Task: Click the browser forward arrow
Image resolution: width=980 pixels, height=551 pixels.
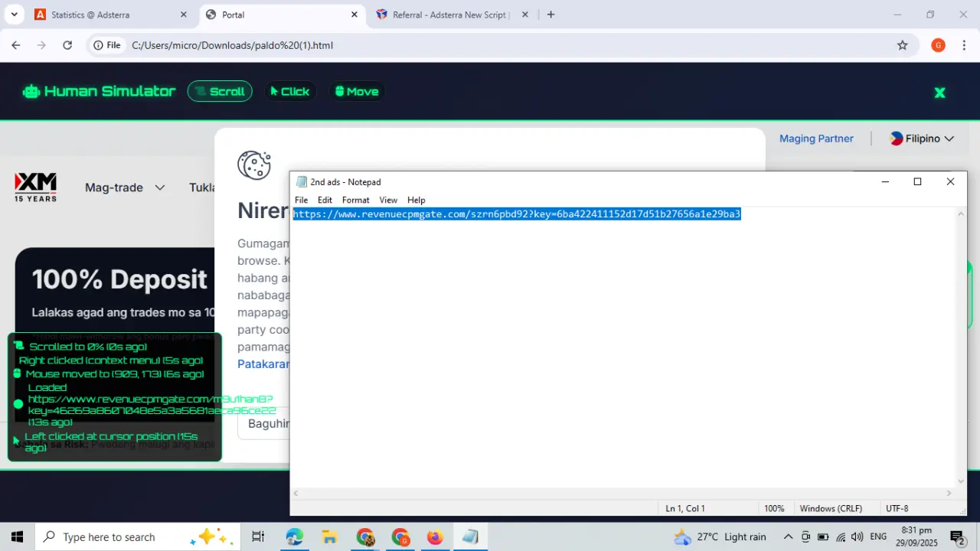Action: [41, 45]
